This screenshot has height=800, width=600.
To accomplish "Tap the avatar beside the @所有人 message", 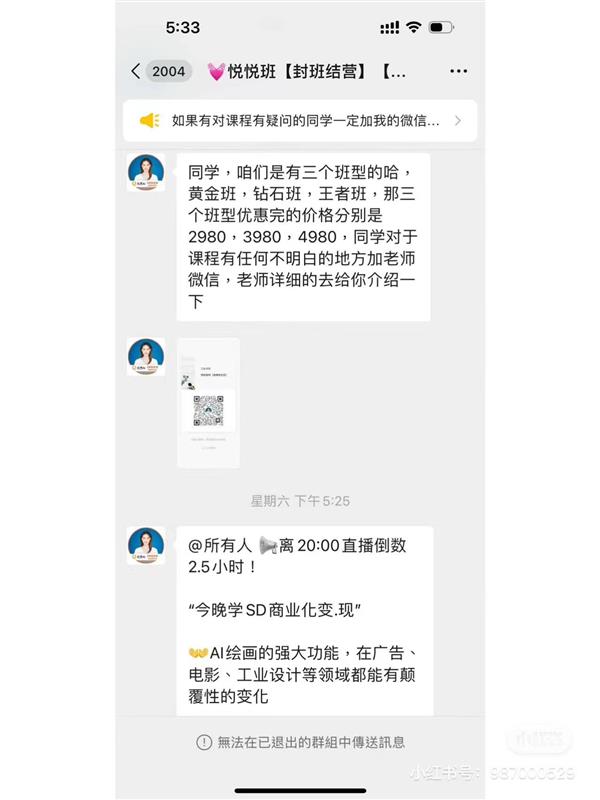I will click(x=146, y=545).
